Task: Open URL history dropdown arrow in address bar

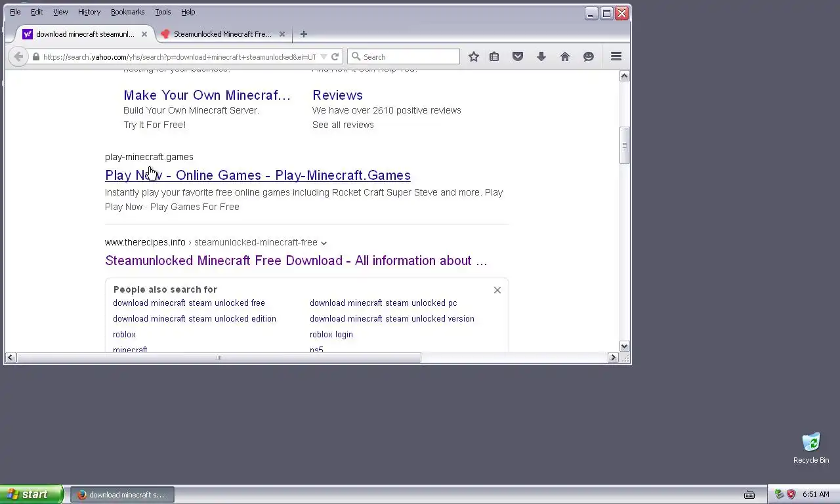Action: pos(323,57)
